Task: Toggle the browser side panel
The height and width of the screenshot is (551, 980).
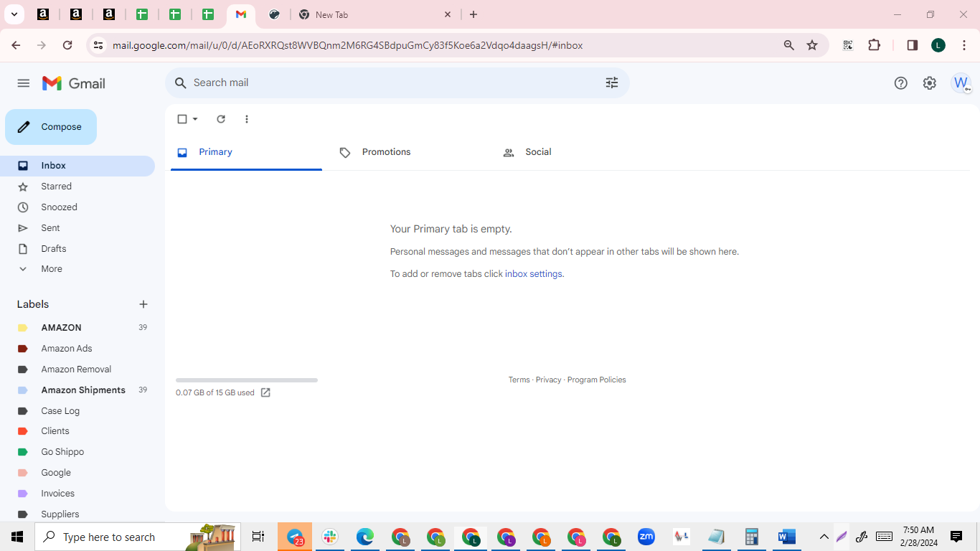Action: [x=913, y=45]
